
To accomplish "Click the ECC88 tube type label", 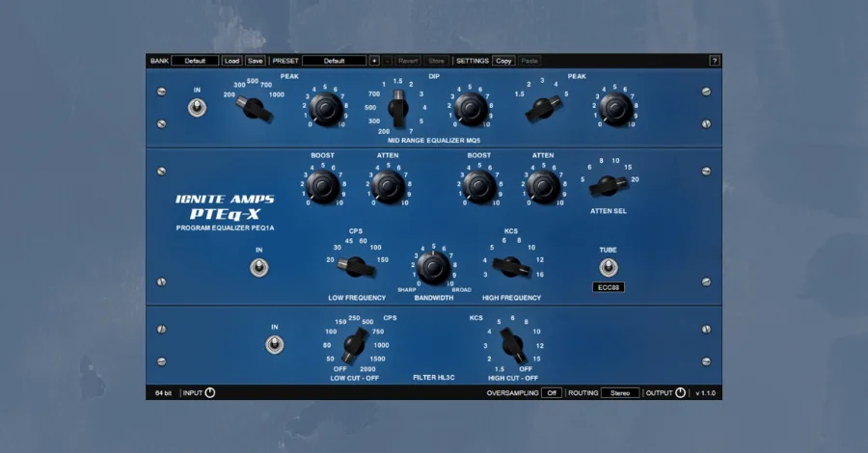I will coord(609,287).
